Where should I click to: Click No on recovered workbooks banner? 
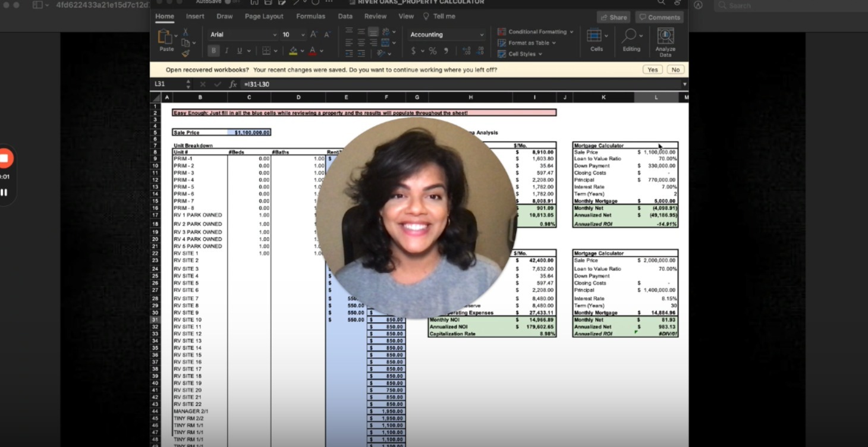pos(675,70)
